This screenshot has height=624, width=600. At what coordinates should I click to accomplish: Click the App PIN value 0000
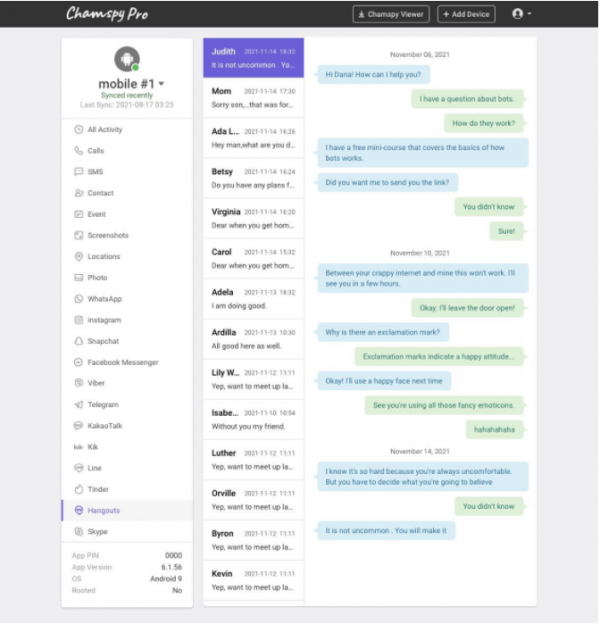[x=173, y=555]
